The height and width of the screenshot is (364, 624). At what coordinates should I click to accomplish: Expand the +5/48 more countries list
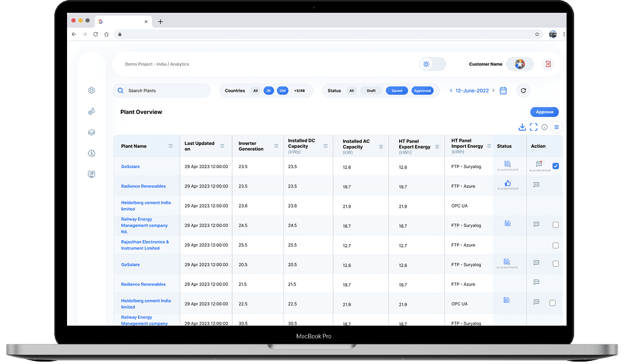pyautogui.click(x=299, y=91)
